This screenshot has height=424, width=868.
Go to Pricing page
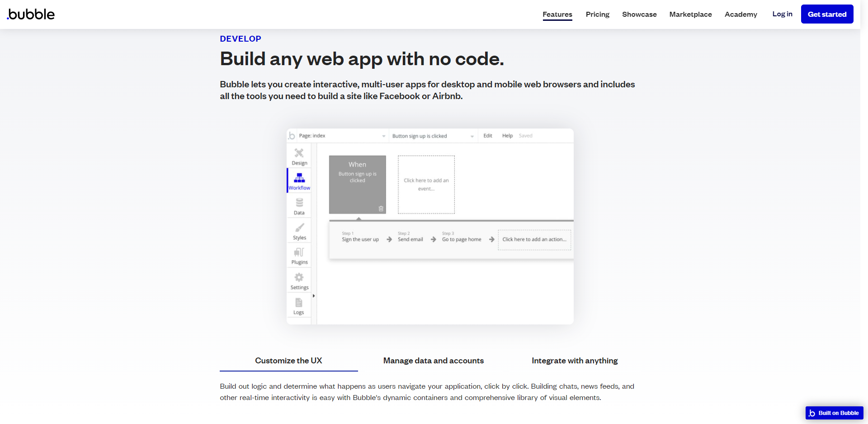[x=598, y=14]
